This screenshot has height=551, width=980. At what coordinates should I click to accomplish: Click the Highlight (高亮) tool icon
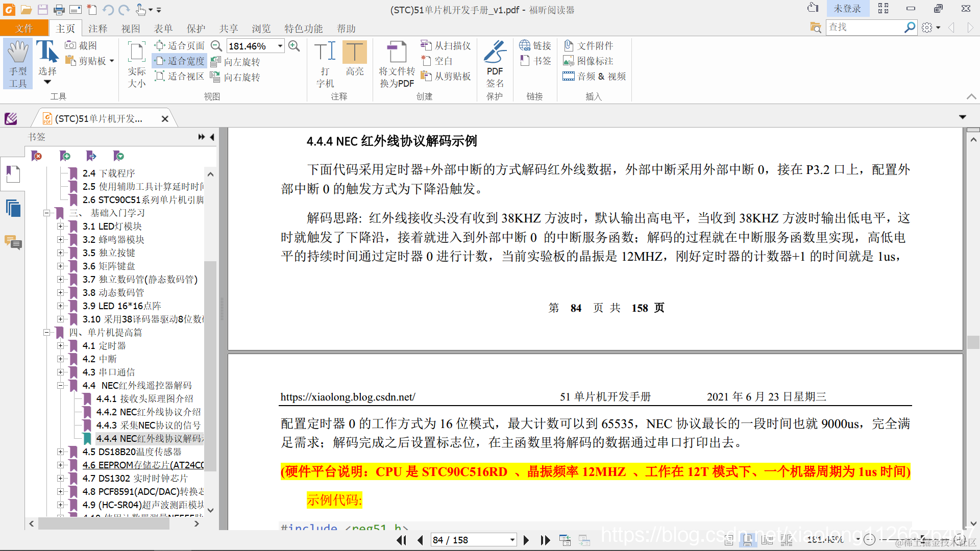click(x=354, y=53)
